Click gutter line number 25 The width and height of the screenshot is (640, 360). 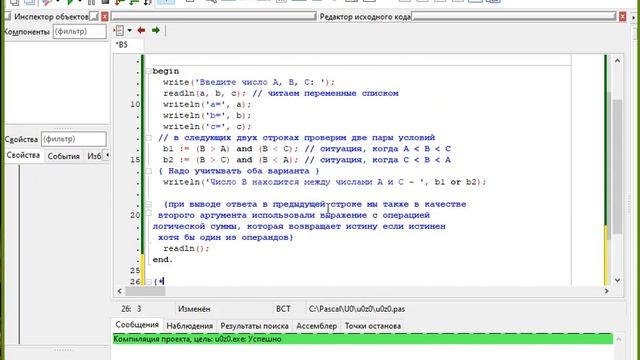135,271
